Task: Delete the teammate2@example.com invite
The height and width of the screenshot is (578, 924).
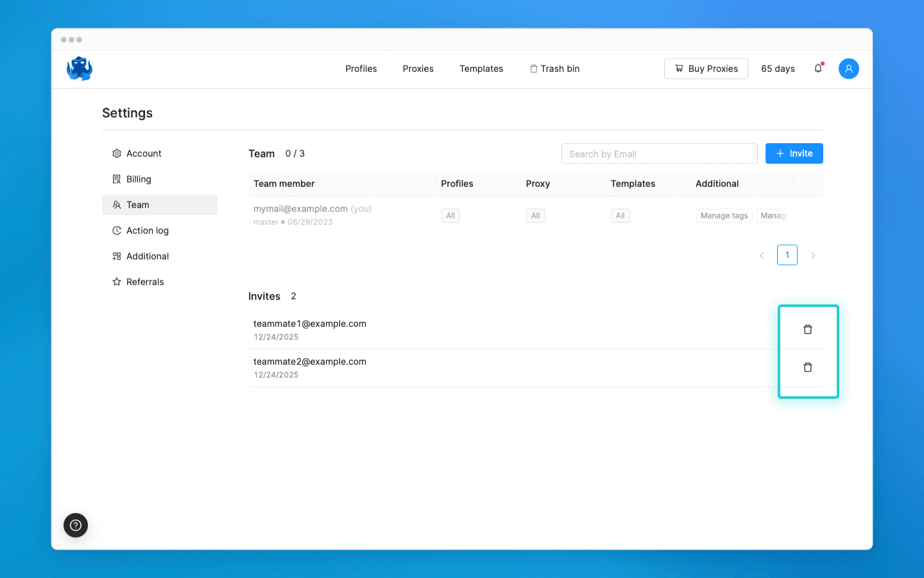Action: point(808,367)
